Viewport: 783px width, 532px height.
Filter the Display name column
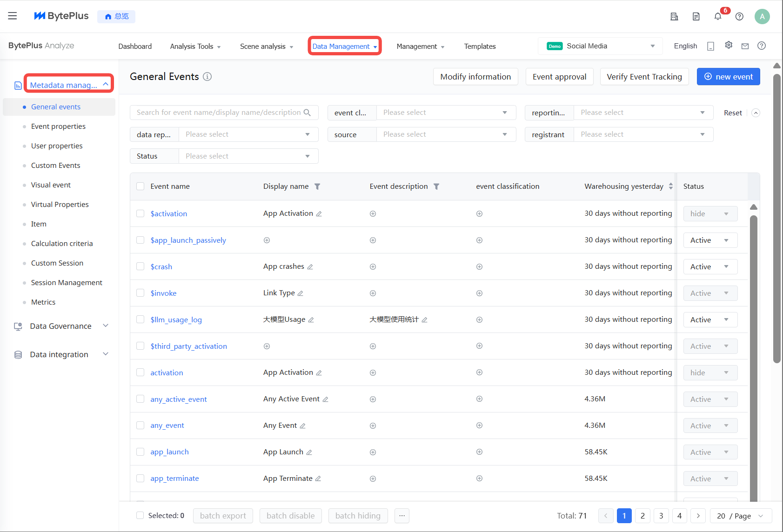coord(317,186)
